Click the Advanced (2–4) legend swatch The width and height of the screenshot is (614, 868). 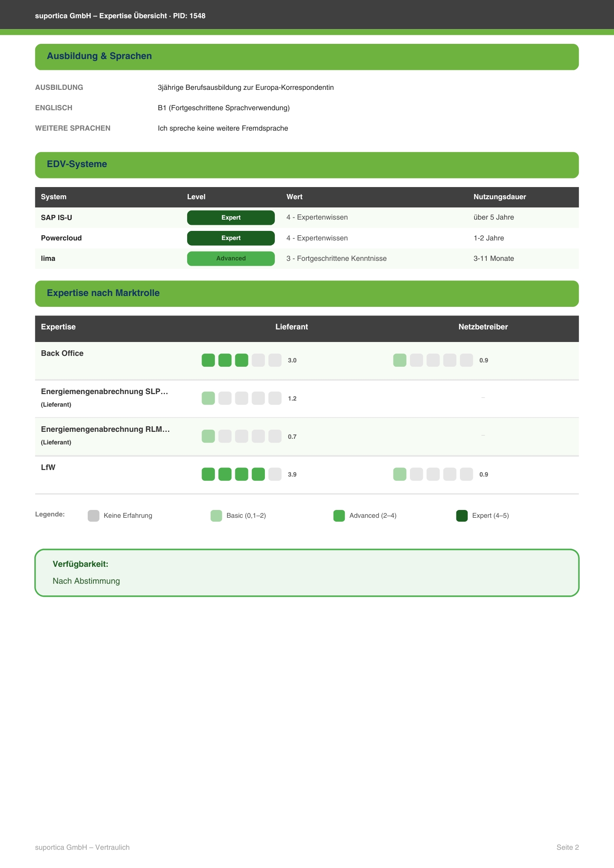[339, 516]
